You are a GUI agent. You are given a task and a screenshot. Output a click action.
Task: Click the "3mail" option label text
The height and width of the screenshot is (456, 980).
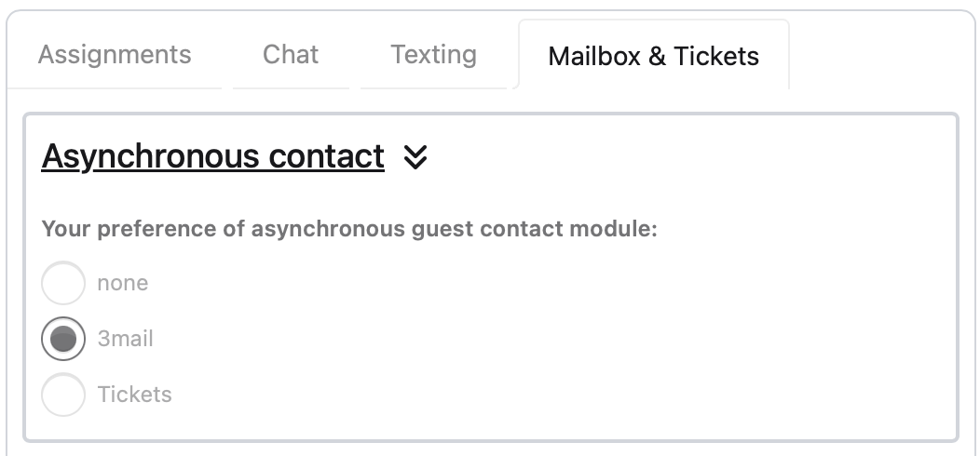pyautogui.click(x=125, y=339)
